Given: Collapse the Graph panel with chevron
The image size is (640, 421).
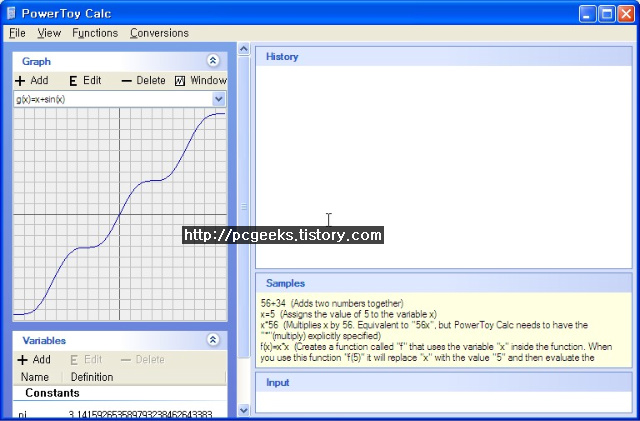Looking at the screenshot, I should (x=213, y=61).
